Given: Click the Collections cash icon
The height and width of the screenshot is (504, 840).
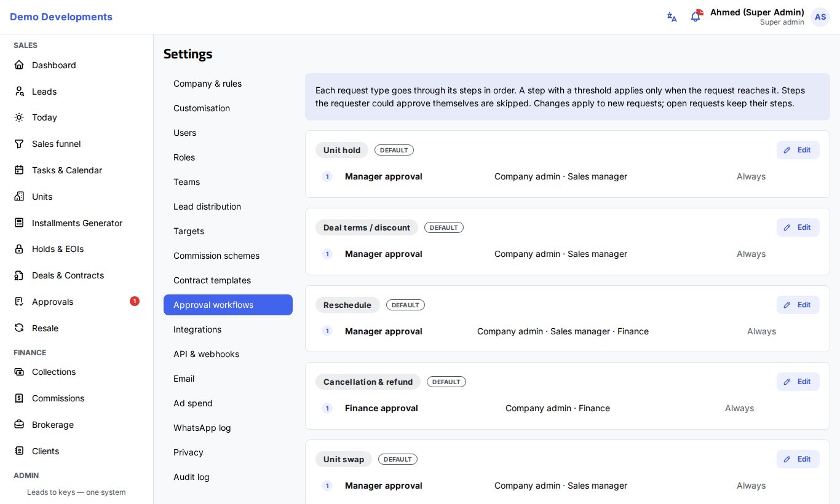Looking at the screenshot, I should pos(19,372).
